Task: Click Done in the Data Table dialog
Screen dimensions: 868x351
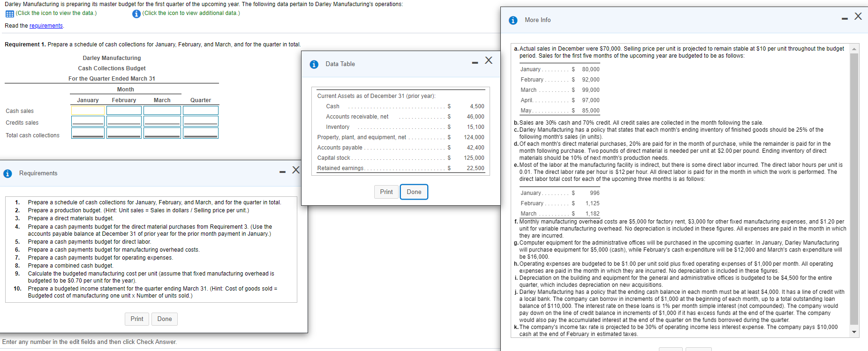Action: tap(414, 192)
